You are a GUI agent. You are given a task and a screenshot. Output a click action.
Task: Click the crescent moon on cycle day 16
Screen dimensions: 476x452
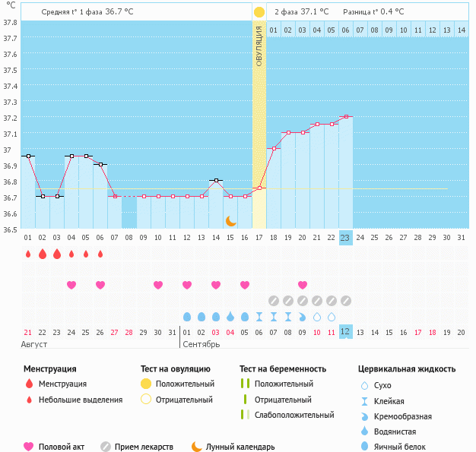(230, 220)
